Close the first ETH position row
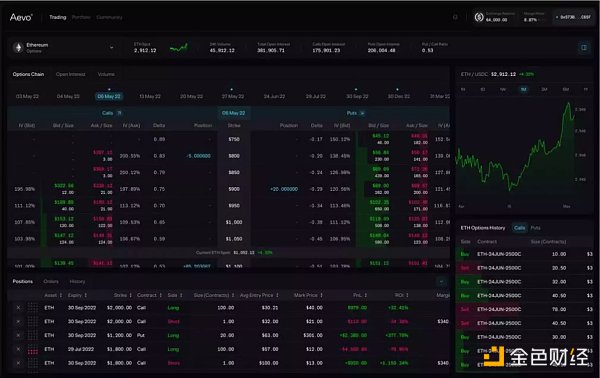This screenshot has width=600, height=378. pos(18,308)
